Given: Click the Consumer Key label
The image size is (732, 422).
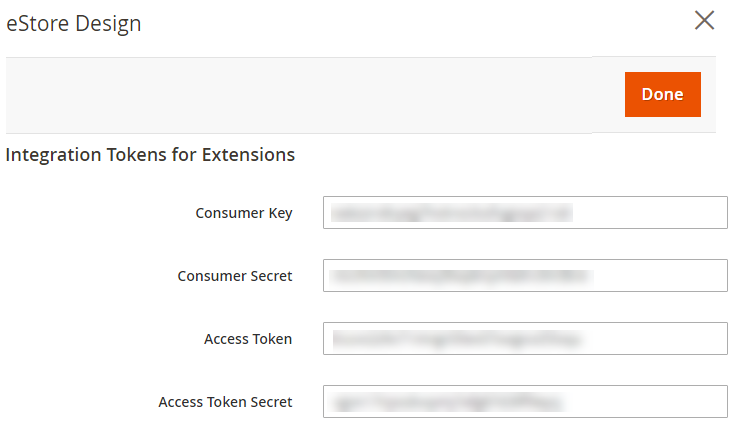Looking at the screenshot, I should pos(244,213).
